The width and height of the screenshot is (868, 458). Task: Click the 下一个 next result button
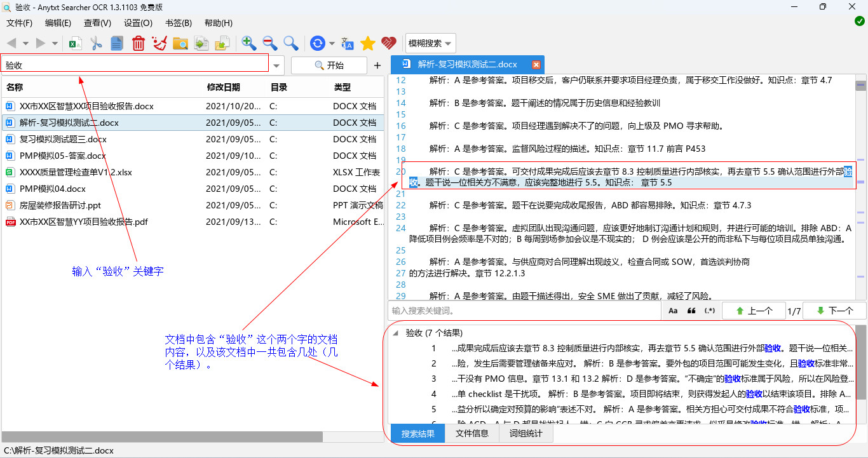pyautogui.click(x=833, y=310)
